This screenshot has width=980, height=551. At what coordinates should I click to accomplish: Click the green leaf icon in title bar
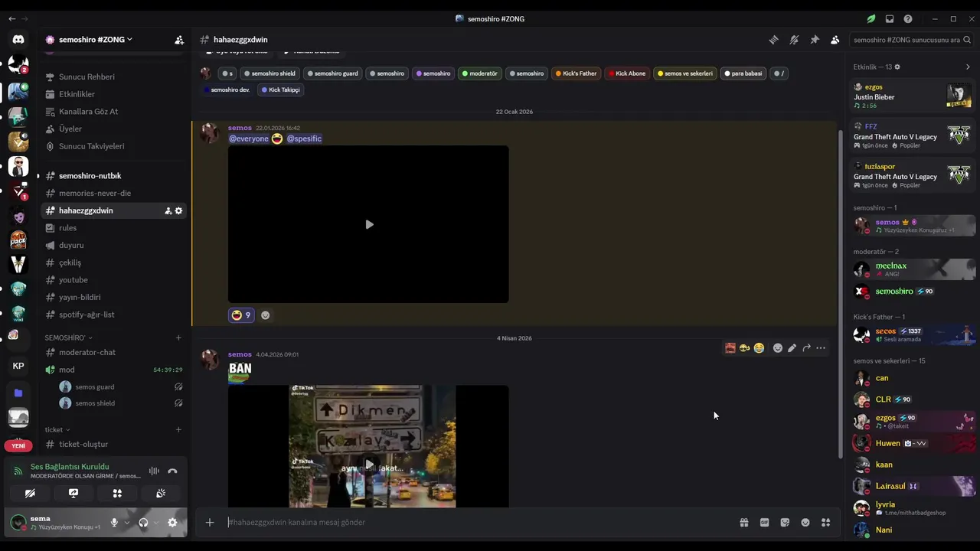coord(871,18)
